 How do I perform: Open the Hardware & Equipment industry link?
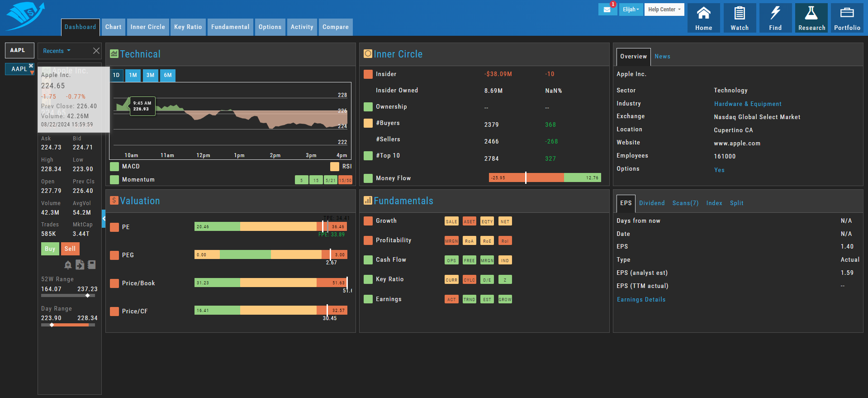[x=748, y=104]
